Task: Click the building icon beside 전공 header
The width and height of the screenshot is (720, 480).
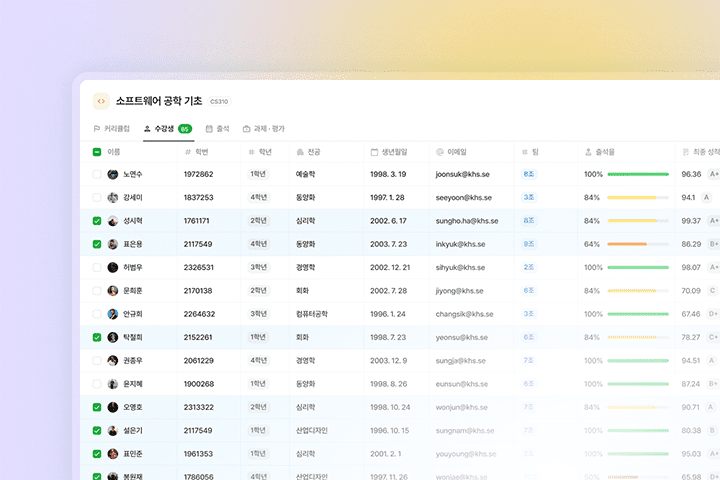Action: 300,152
